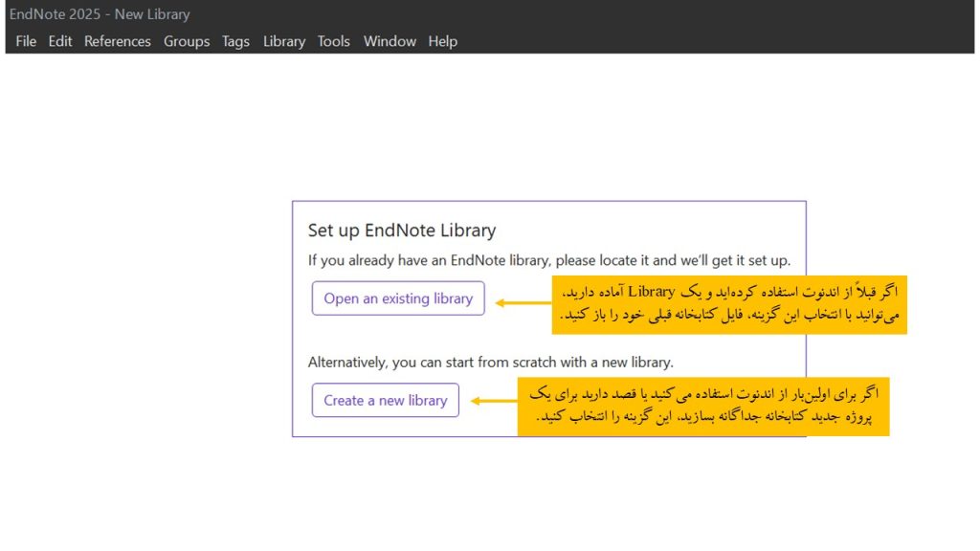Image resolution: width=980 pixels, height=551 pixels.
Task: Open the Tools menu
Action: (334, 41)
